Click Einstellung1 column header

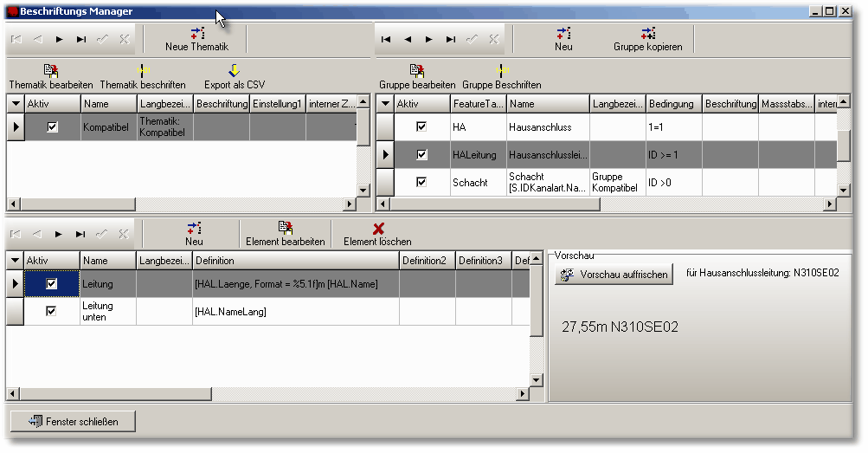[277, 104]
